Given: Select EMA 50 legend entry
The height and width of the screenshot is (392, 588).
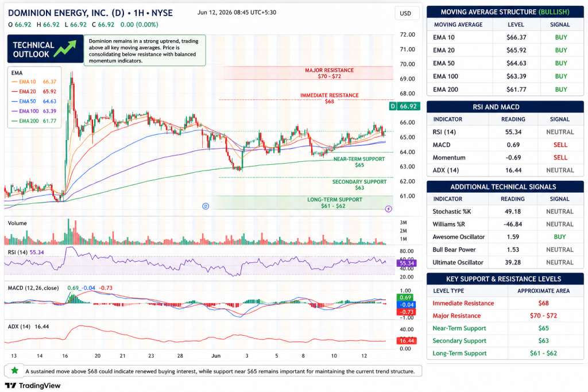Looking at the screenshot, I should 34,101.
